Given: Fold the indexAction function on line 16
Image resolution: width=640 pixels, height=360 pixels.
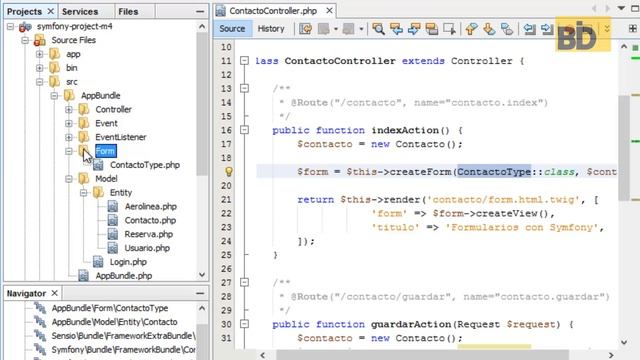Looking at the screenshot, I should coord(244,130).
